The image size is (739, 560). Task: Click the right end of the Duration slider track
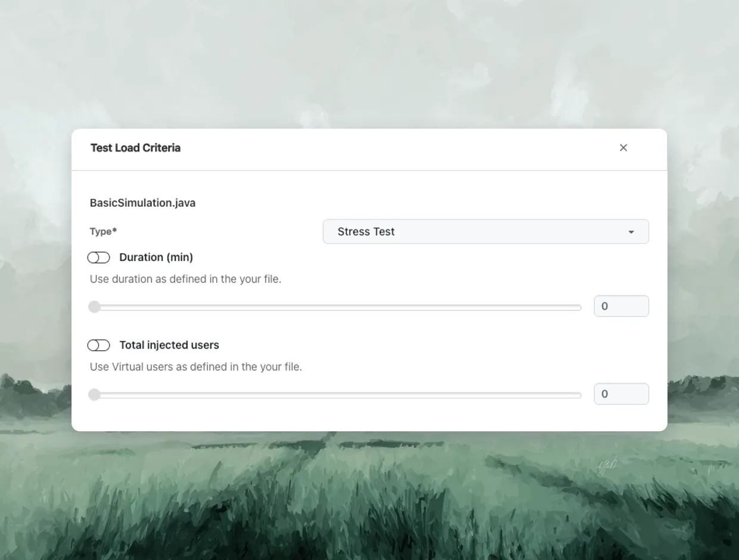click(579, 307)
